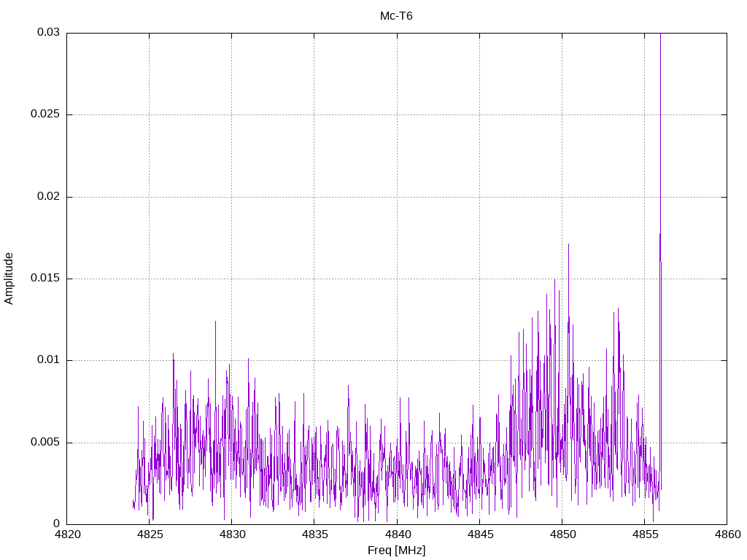Image resolution: width=747 pixels, height=560 pixels.
Task: Click the 0 y-axis tick label
Action: [x=57, y=524]
